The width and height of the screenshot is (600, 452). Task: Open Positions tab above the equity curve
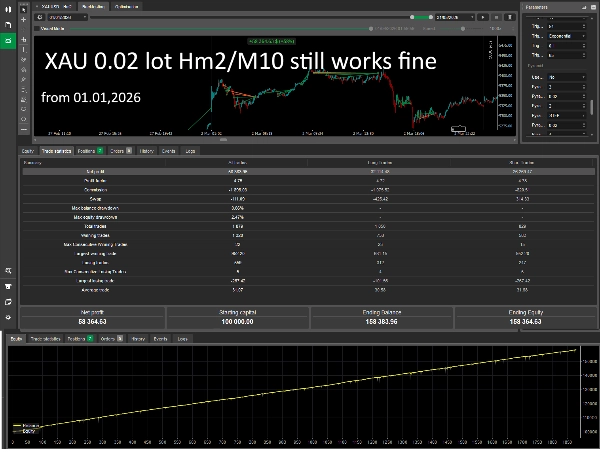[80, 339]
